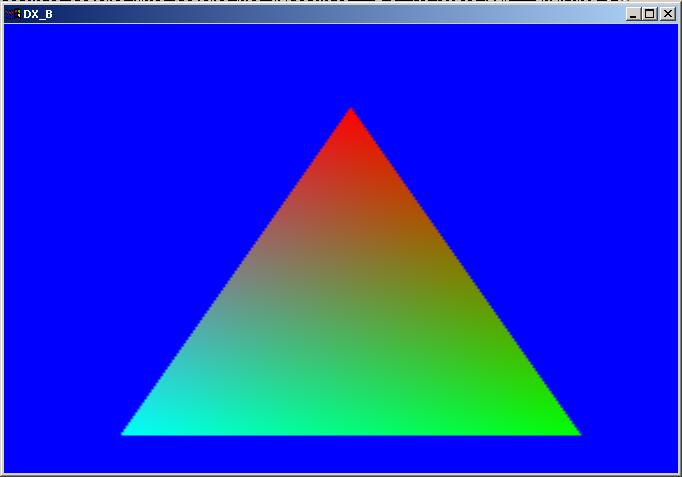Image resolution: width=682 pixels, height=477 pixels.
Task: Close the DX_B window
Action: tap(667, 14)
